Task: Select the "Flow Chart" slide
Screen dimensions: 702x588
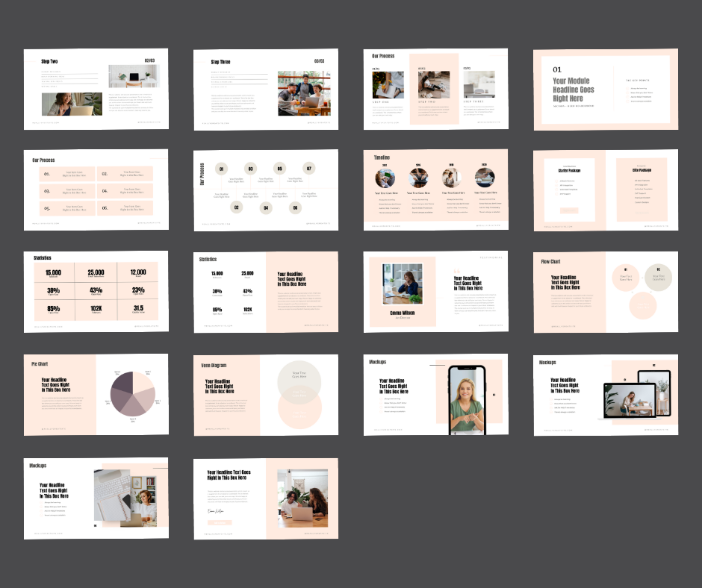Action: [606, 292]
